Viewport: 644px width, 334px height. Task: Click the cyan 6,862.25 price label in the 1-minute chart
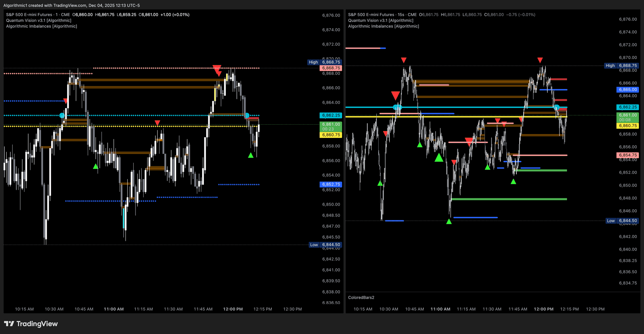click(331, 116)
